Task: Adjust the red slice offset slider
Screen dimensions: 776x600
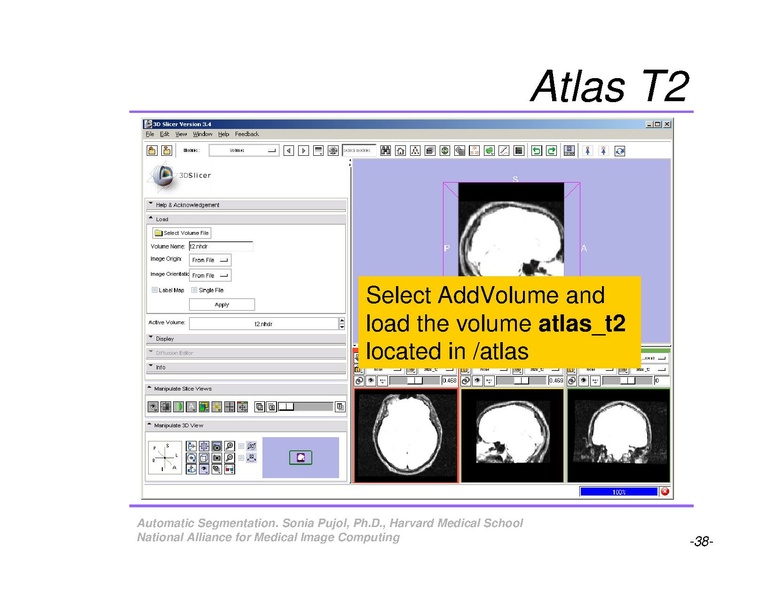Action: coord(414,381)
